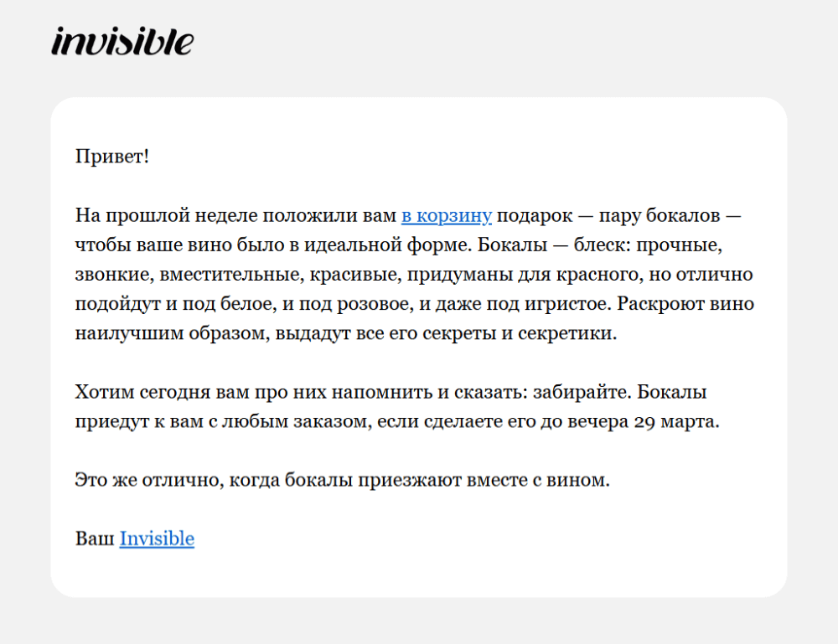Click the line "Это же отлично, когда бокалы приезжают"
838x644 pixels.
click(x=342, y=480)
